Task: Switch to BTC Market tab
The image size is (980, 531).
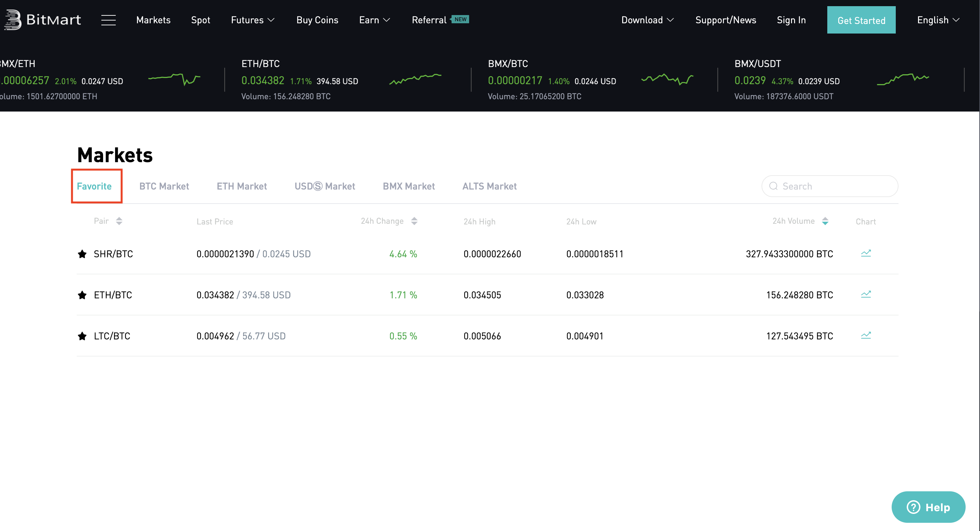Action: tap(164, 186)
